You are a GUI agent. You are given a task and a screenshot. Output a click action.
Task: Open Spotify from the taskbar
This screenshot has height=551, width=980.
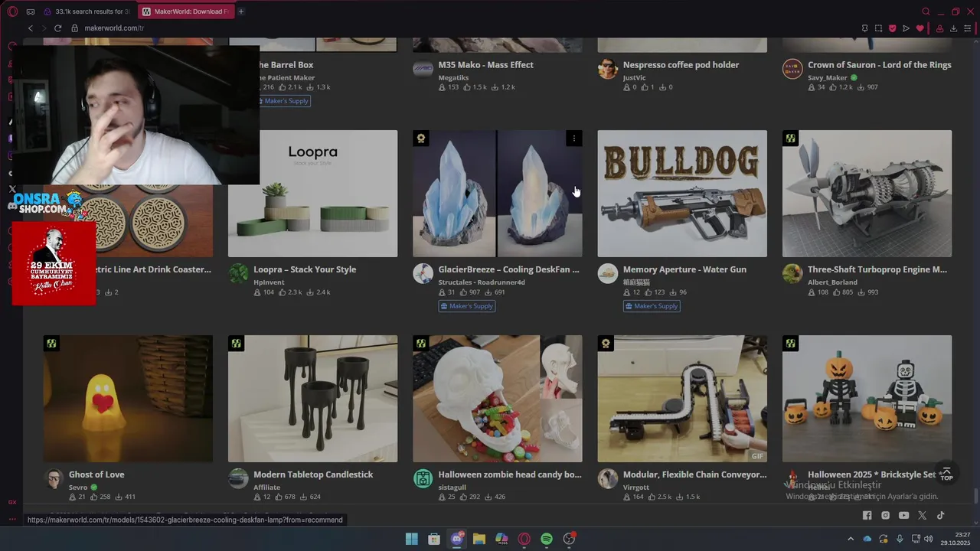coord(547,539)
